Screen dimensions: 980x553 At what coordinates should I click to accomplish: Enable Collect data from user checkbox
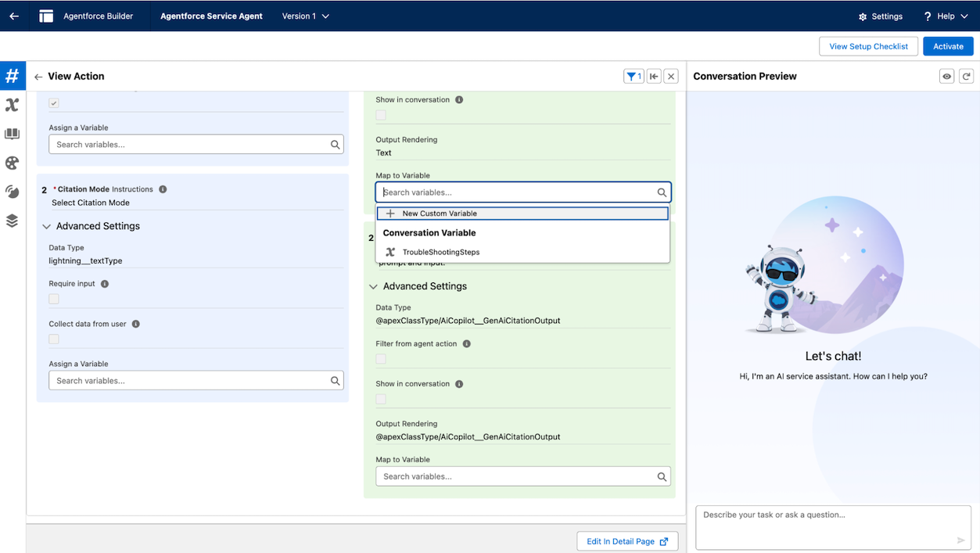[53, 339]
